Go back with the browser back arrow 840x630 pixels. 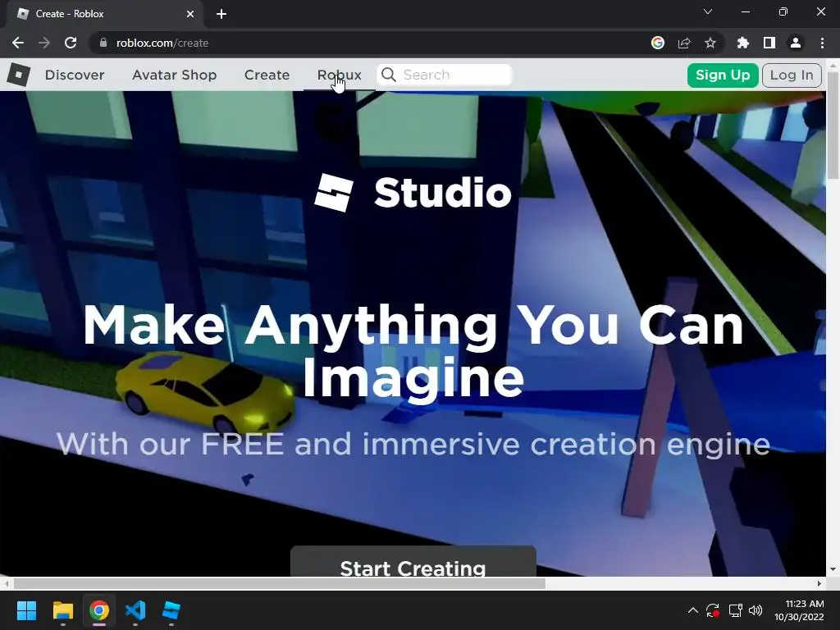(18, 43)
